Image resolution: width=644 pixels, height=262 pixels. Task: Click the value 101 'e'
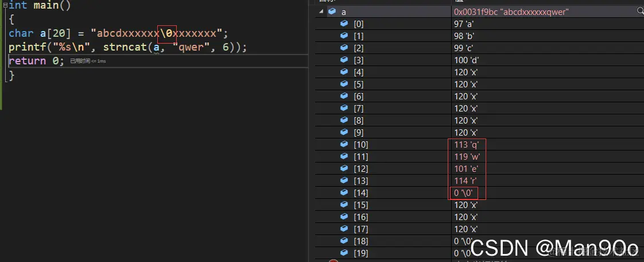click(466, 169)
